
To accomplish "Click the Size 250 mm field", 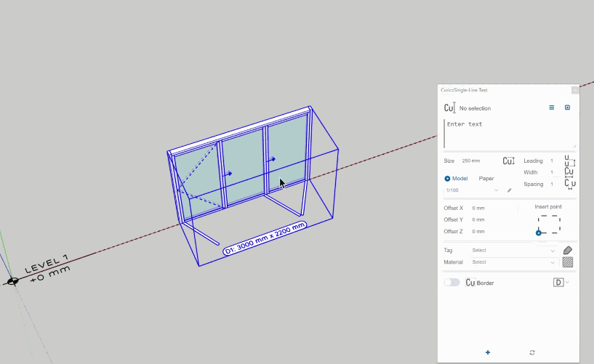I will pyautogui.click(x=471, y=161).
